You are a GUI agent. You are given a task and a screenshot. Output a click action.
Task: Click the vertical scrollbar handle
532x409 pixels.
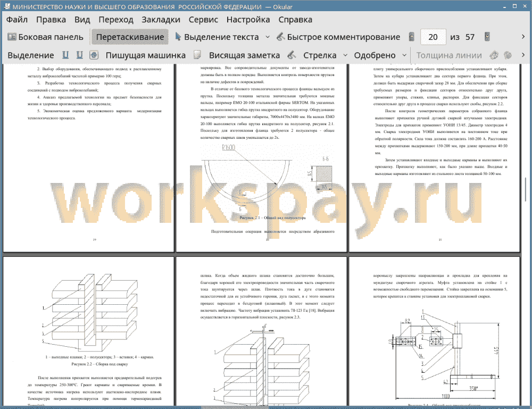pyautogui.click(x=526, y=190)
